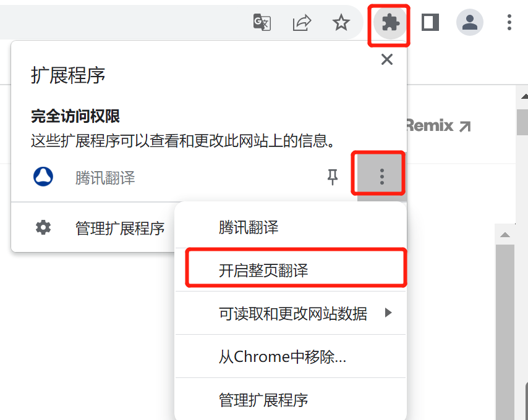The width and height of the screenshot is (528, 420).
Task: Open the user profile avatar
Action: pos(470,22)
